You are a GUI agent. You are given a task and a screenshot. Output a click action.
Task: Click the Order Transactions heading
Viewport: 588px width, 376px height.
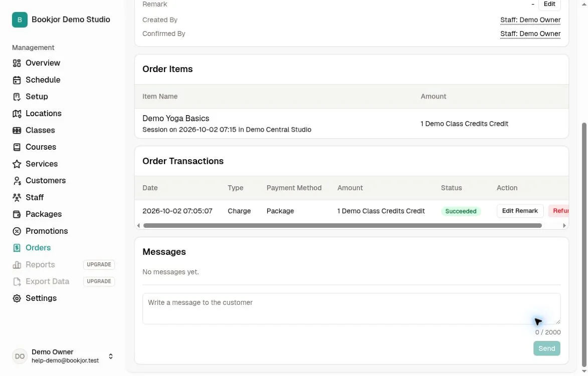pyautogui.click(x=182, y=161)
